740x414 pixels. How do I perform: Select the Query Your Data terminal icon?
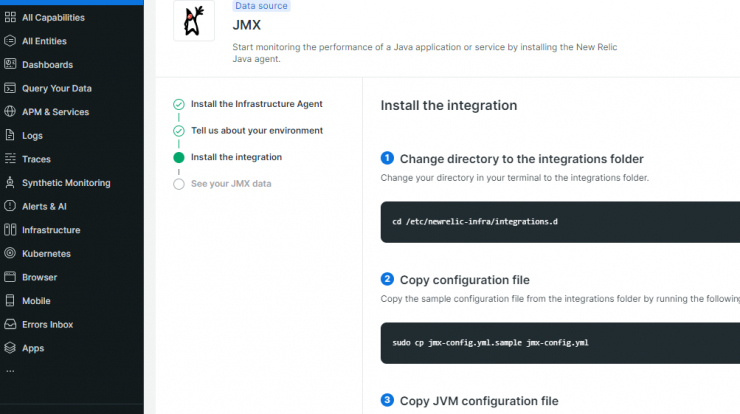(10, 88)
